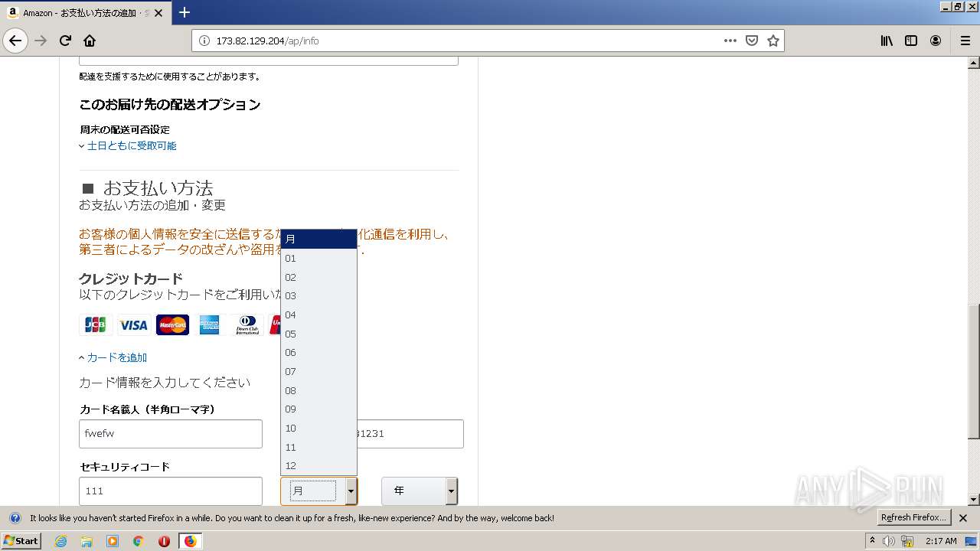
Task: Launch media player from taskbar
Action: click(x=113, y=541)
